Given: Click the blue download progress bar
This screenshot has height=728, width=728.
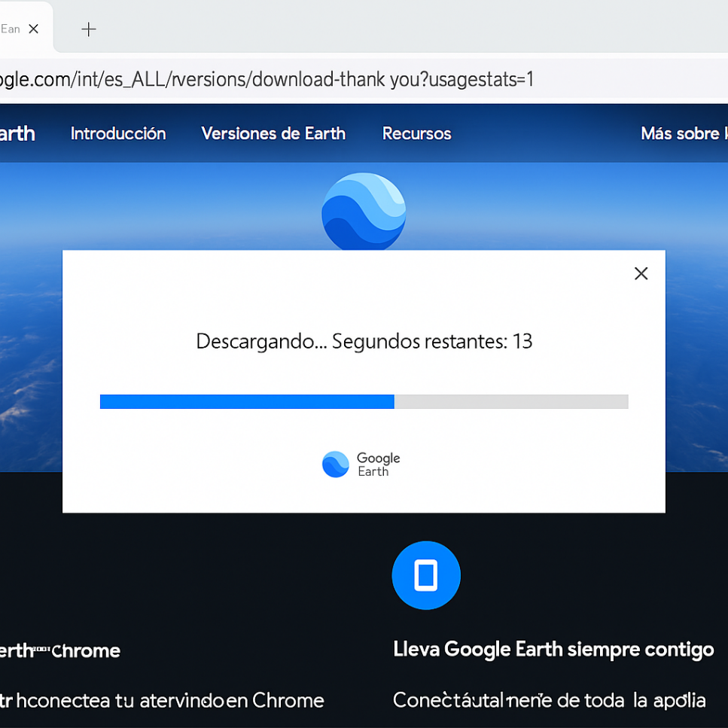Looking at the screenshot, I should [247, 401].
